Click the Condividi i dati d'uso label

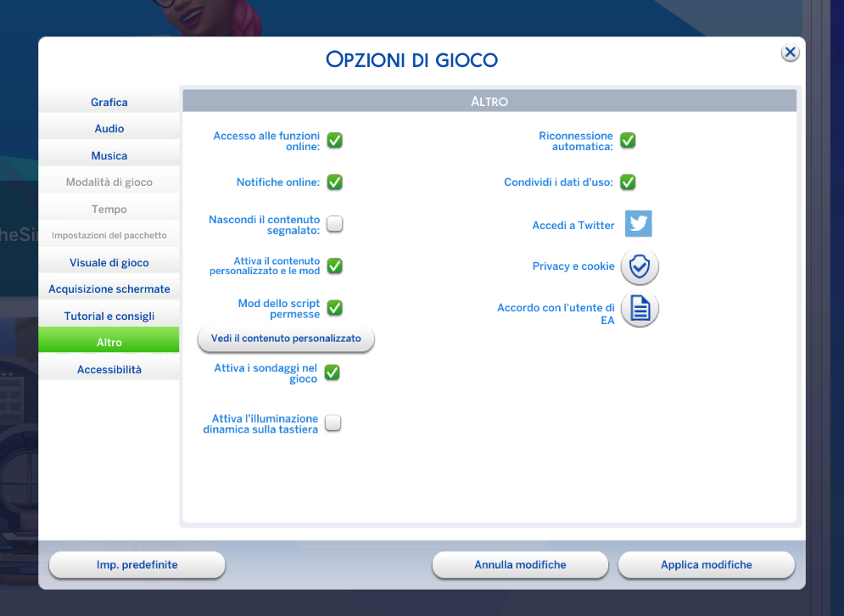click(x=558, y=182)
